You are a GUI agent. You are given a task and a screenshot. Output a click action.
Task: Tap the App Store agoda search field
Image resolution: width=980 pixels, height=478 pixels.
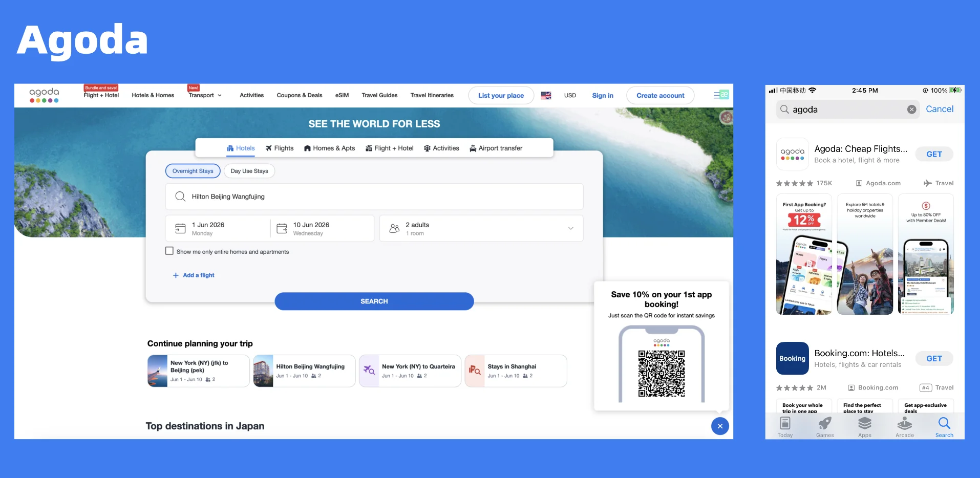pos(848,110)
